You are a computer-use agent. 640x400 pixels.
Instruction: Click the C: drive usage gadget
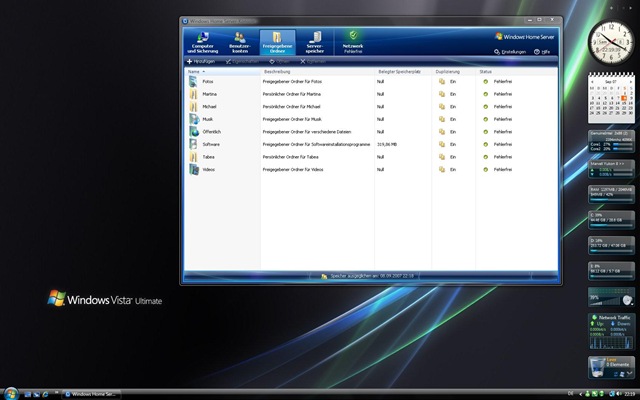click(611, 220)
